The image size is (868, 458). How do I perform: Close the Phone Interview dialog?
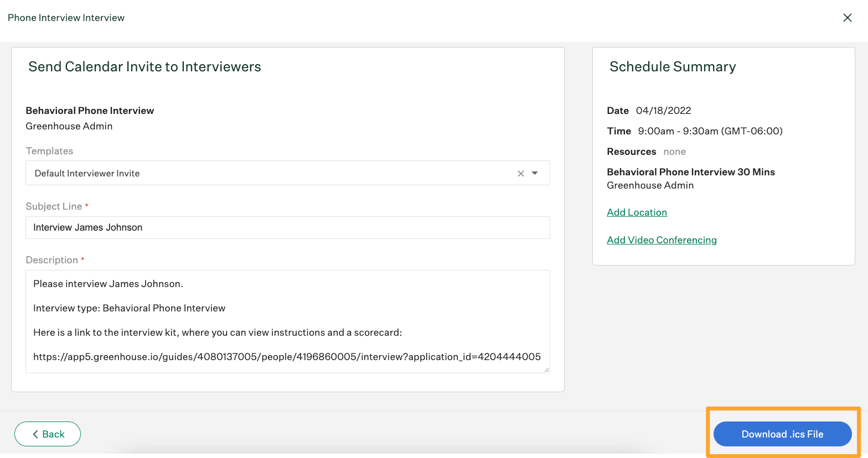[x=847, y=18]
